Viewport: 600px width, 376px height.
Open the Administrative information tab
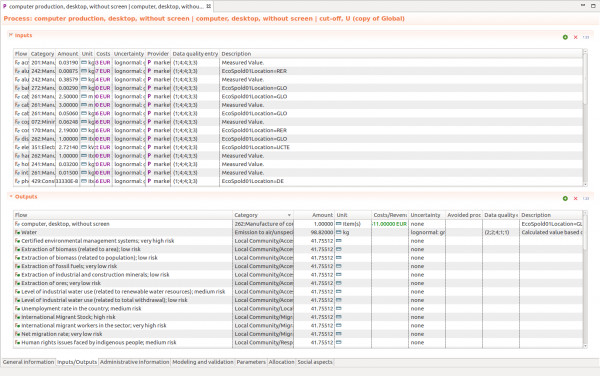pos(135,362)
